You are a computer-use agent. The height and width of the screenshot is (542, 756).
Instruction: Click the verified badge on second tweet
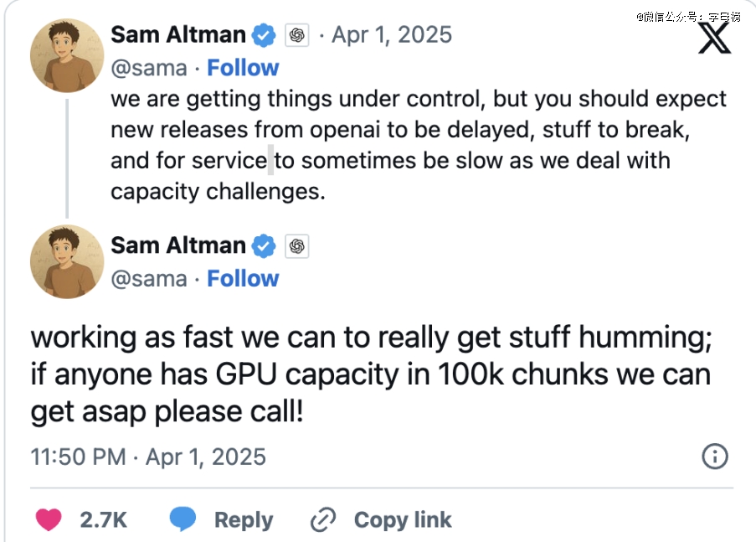coord(264,246)
